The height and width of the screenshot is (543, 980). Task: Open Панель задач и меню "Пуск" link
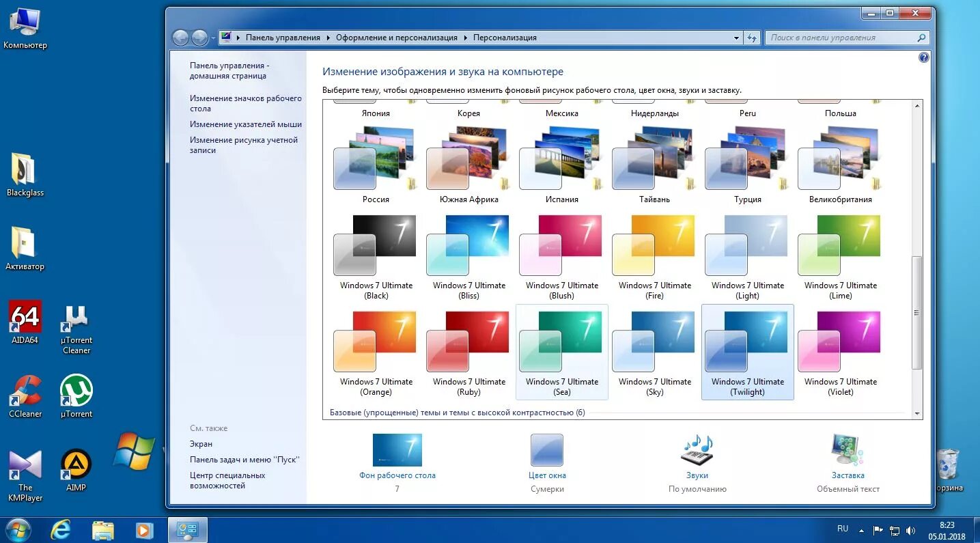click(x=244, y=460)
